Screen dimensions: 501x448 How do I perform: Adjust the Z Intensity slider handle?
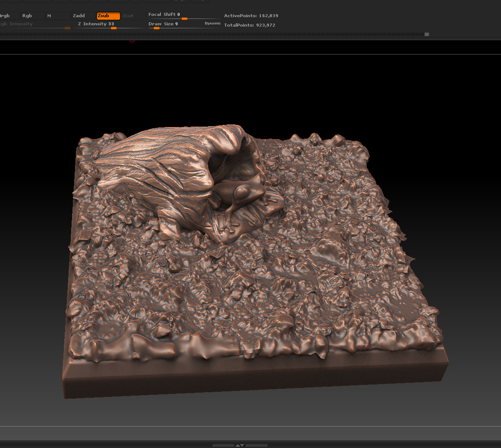pos(114,28)
